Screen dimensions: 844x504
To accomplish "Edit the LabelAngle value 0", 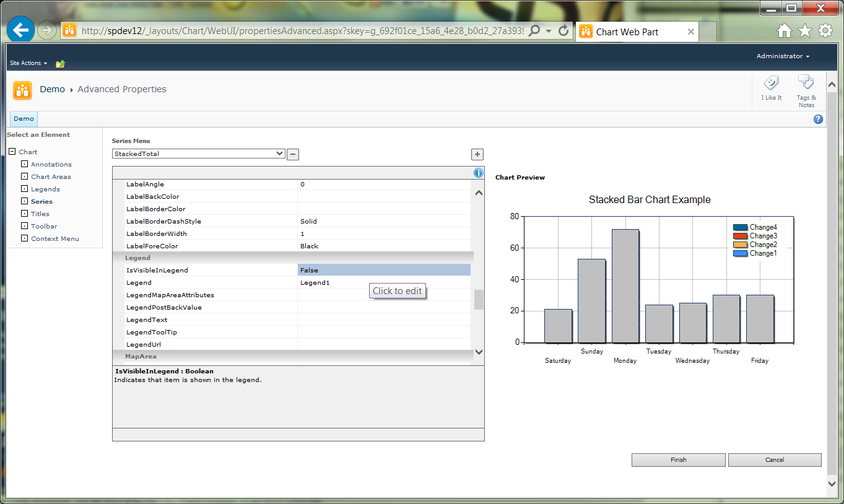I will click(x=384, y=184).
